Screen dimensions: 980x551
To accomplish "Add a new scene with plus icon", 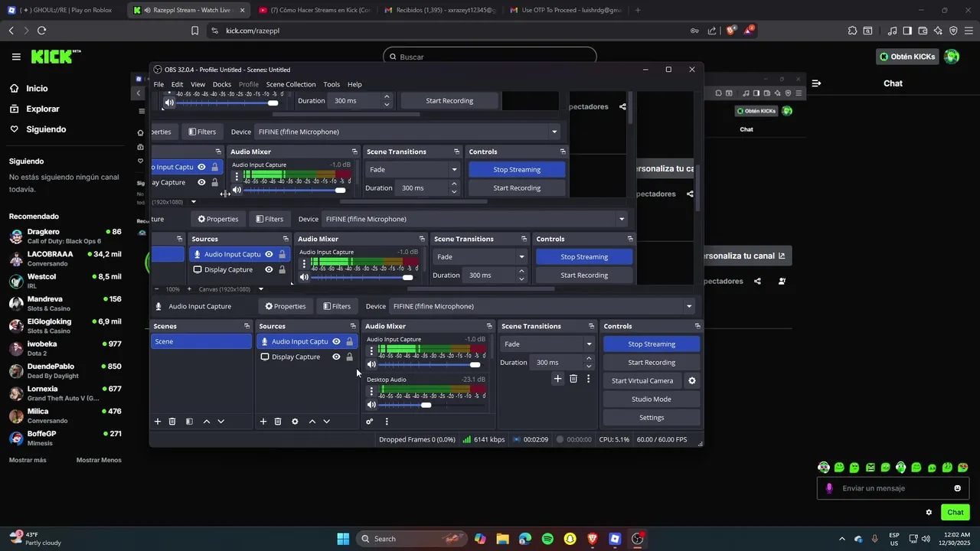I will [x=158, y=422].
